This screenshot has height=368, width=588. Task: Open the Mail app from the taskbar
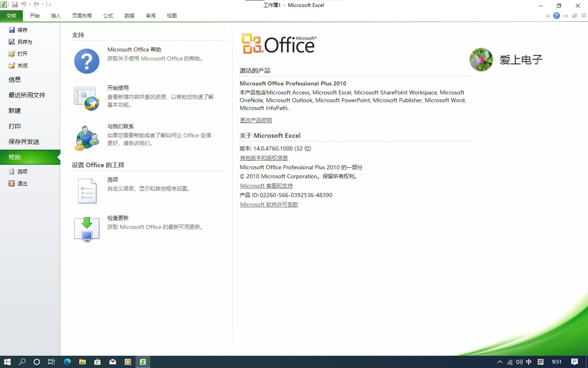pos(113,362)
